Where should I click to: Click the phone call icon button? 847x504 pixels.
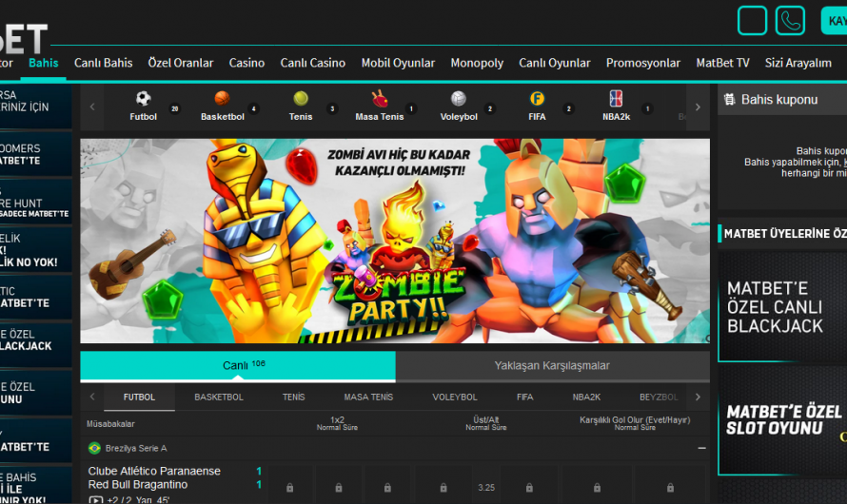[790, 21]
